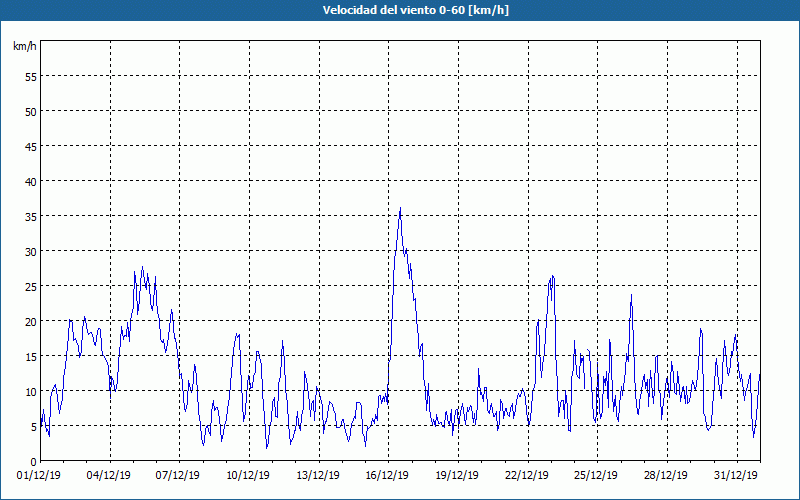
Task: Click the y-axis value 55
Action: pos(31,77)
